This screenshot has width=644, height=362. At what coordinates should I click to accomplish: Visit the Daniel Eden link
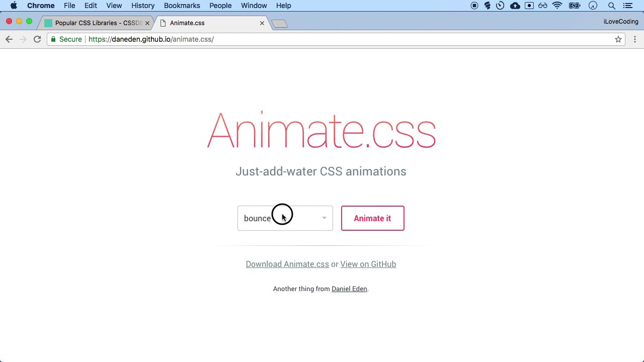point(349,289)
